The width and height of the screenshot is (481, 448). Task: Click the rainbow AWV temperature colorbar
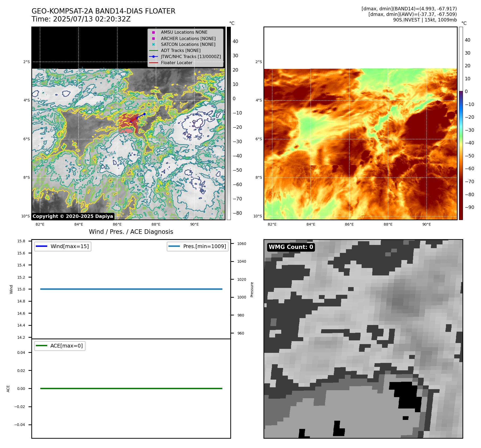(x=461, y=123)
